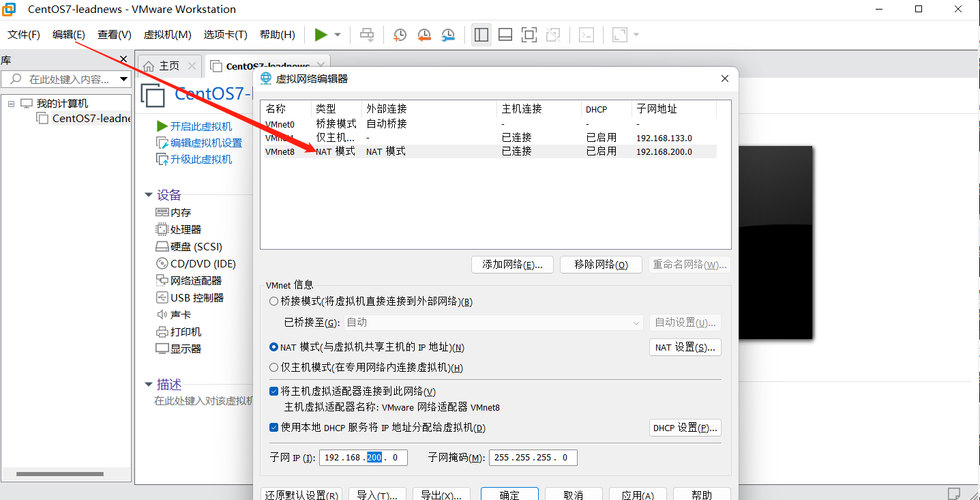The height and width of the screenshot is (500, 980).
Task: Click the 添加网络(E)... button
Action: pos(512,265)
